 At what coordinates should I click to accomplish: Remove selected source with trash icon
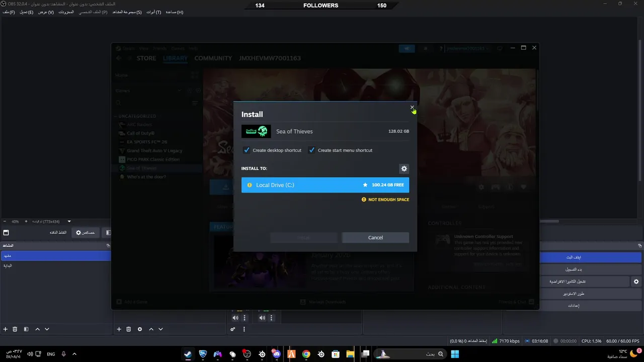point(129,329)
